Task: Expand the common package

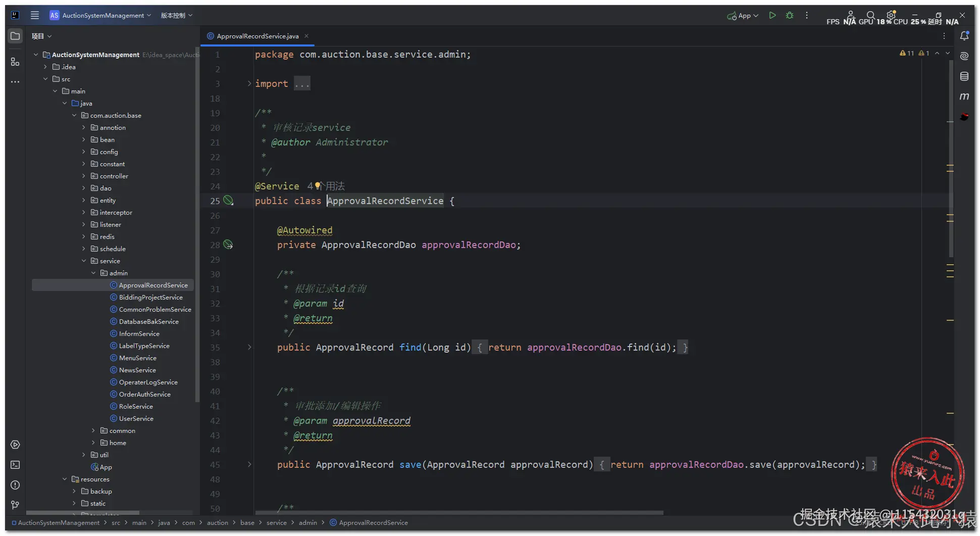Action: [x=93, y=430]
